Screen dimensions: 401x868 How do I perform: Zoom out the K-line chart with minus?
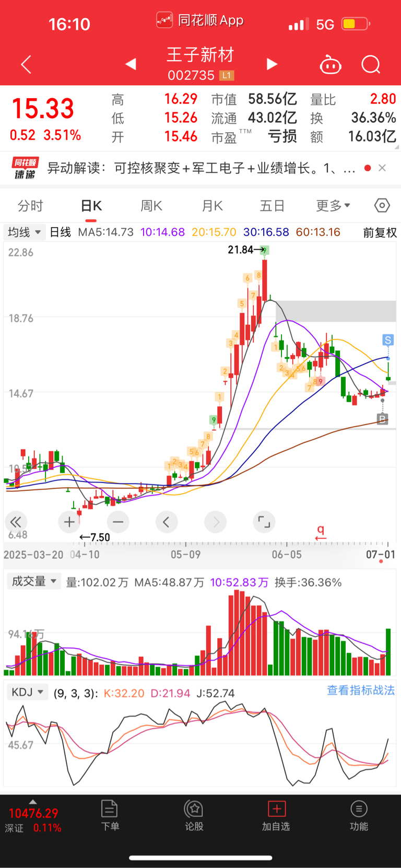pyautogui.click(x=118, y=521)
